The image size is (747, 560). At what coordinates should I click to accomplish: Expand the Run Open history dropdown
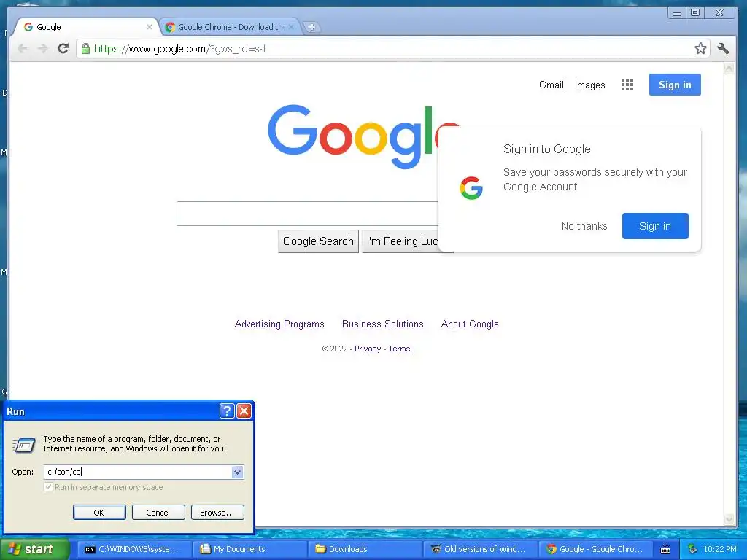[237, 472]
